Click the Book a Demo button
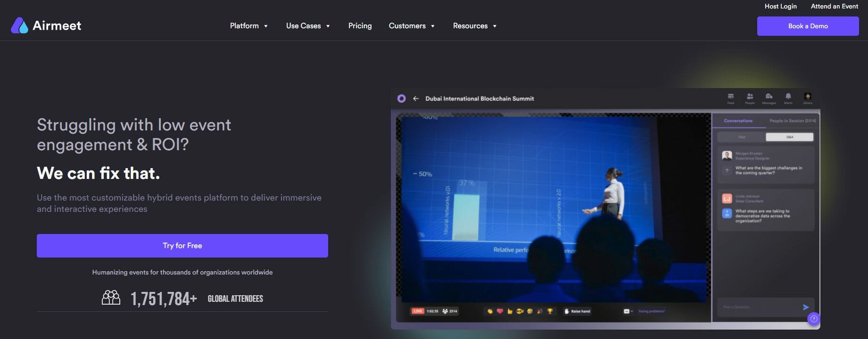868x339 pixels. coord(808,26)
